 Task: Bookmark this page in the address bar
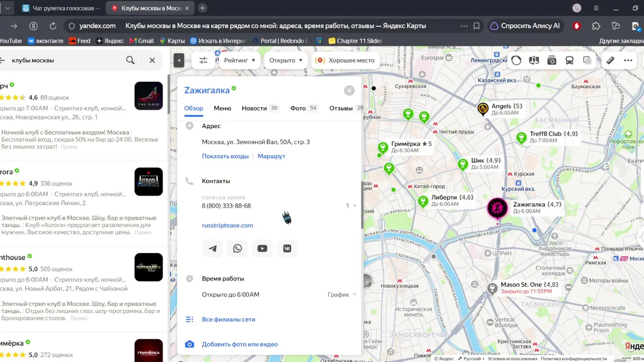(476, 26)
